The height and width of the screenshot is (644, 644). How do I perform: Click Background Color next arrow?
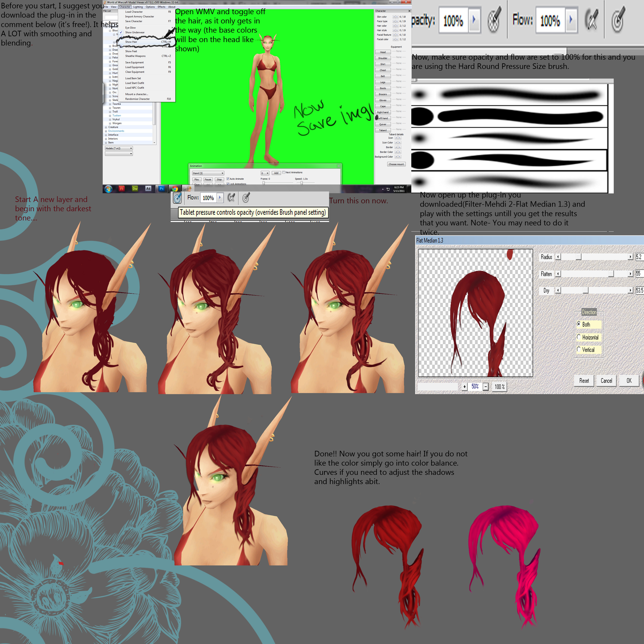tap(399, 157)
